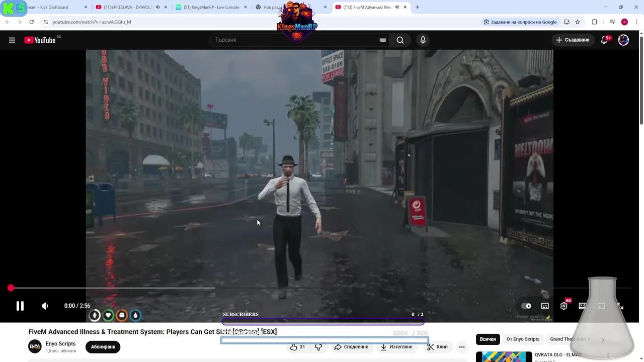Click Задаване на въпроси на Google
The width and height of the screenshot is (644, 362).
520,22
